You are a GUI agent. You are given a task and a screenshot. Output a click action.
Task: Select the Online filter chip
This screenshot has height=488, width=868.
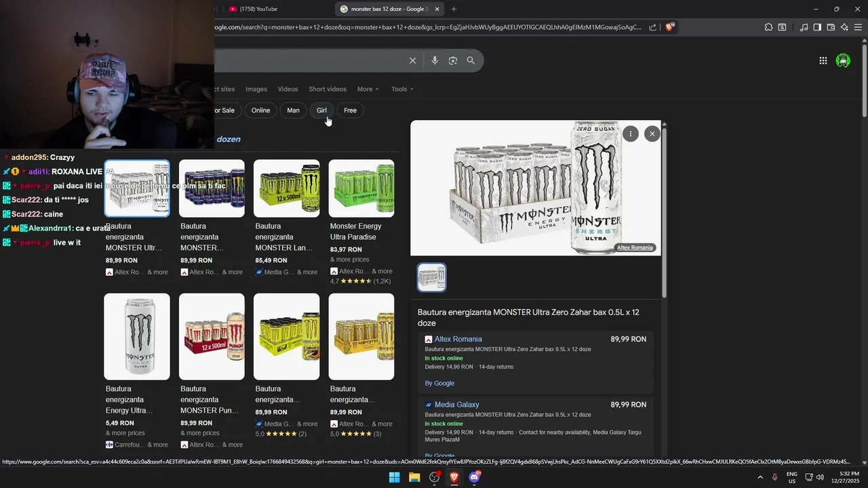click(260, 110)
